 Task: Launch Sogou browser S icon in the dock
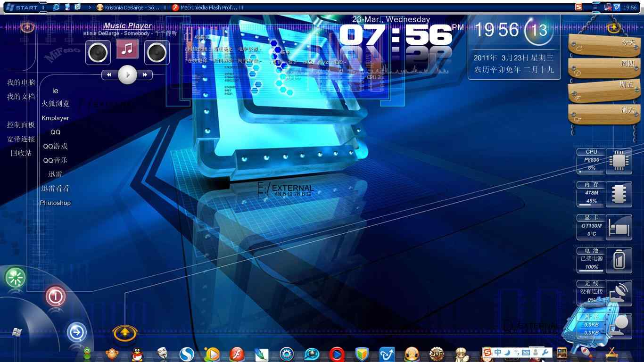[x=187, y=354]
